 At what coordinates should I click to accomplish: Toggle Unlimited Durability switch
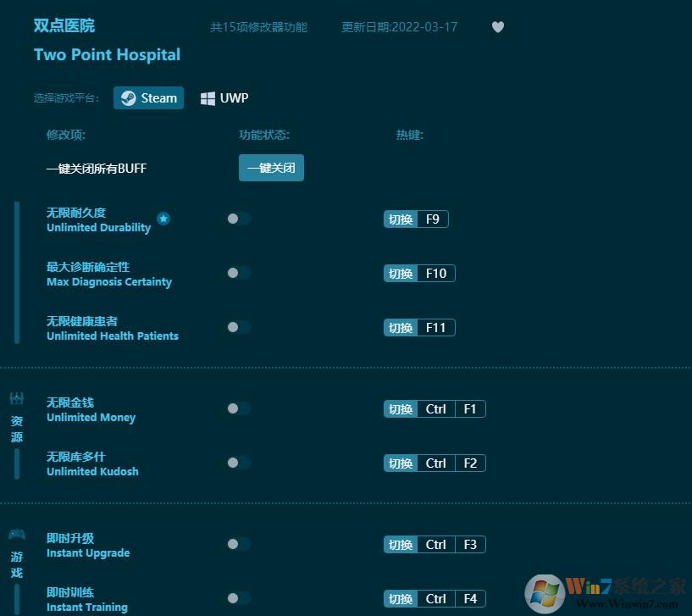(x=239, y=219)
